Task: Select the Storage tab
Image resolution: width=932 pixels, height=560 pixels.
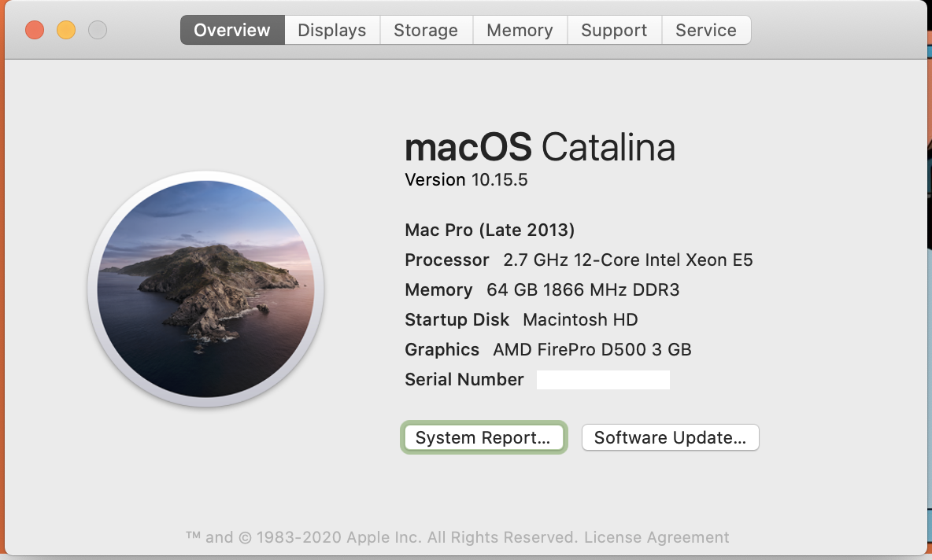Action: coord(426,30)
